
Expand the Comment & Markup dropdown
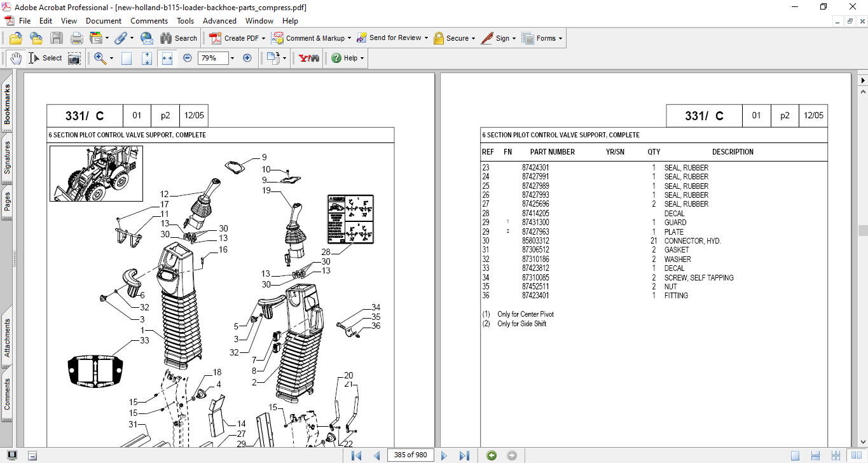coord(350,38)
